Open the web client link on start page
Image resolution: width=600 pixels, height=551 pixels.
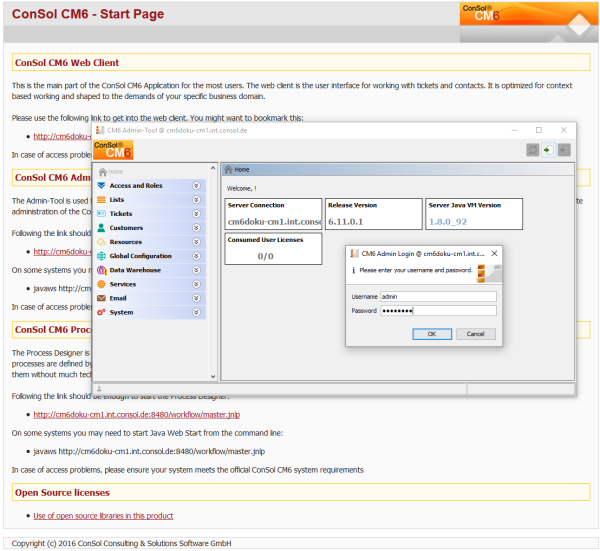click(x=62, y=136)
